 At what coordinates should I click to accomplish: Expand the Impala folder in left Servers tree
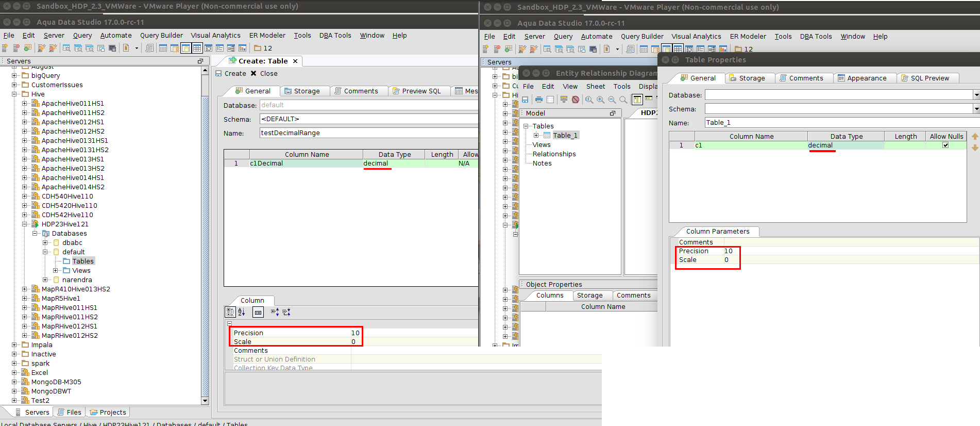[x=14, y=345]
